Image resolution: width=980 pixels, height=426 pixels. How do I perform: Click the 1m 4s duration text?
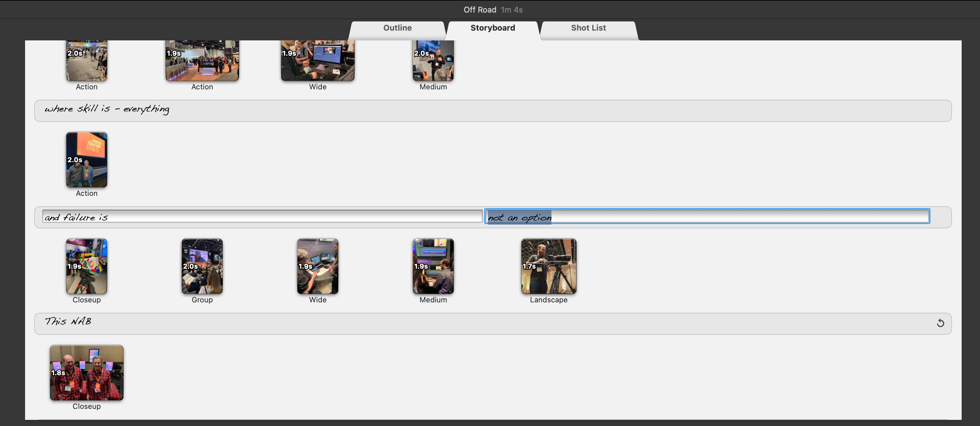pos(512,9)
